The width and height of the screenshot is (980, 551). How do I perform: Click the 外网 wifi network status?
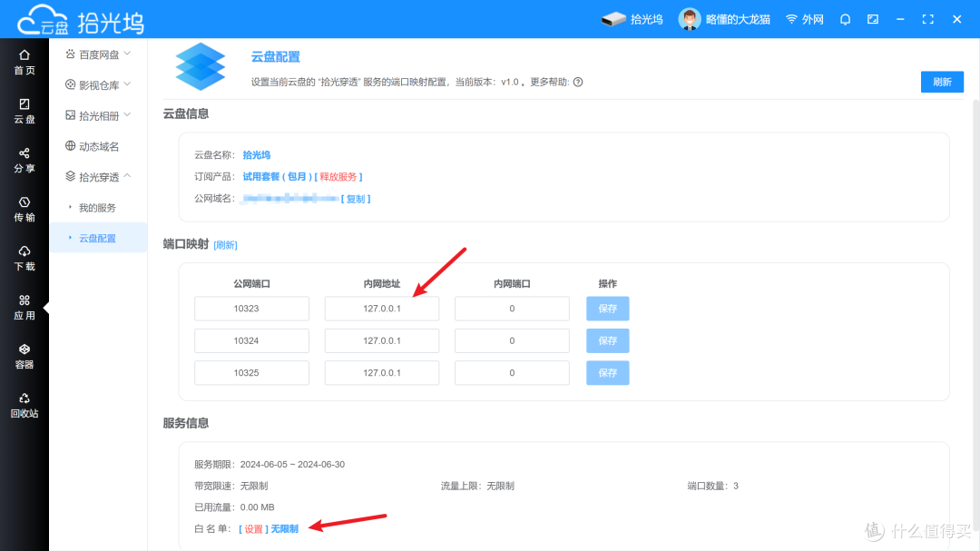click(805, 19)
